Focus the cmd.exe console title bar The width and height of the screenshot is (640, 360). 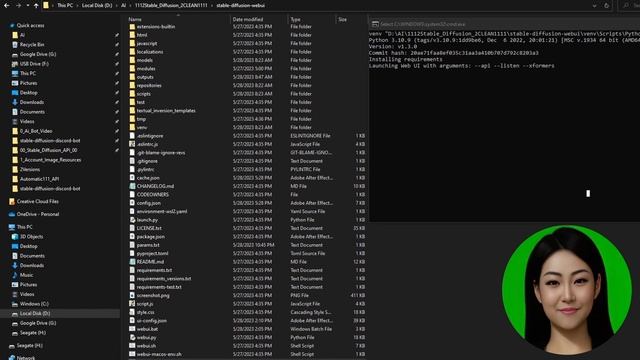pyautogui.click(x=504, y=24)
